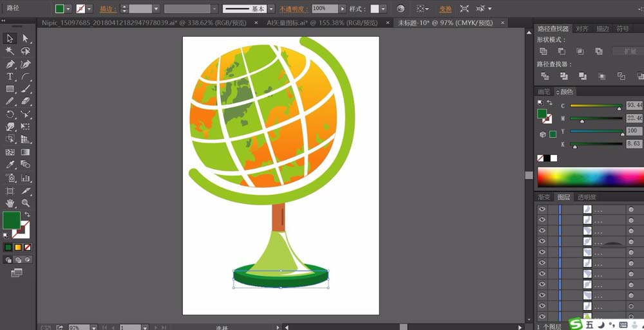The height and width of the screenshot is (330, 644).
Task: Click the M value field showing 22.46
Action: [635, 118]
